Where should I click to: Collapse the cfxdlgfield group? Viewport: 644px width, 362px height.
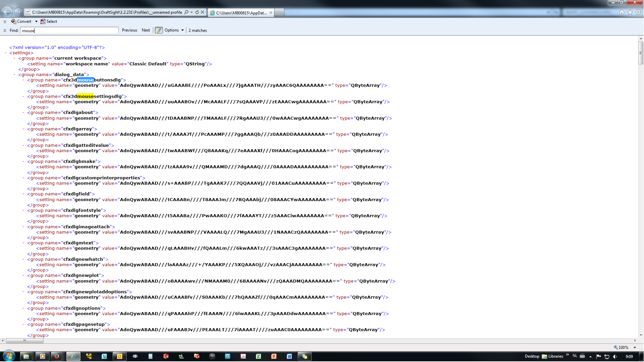point(23,194)
